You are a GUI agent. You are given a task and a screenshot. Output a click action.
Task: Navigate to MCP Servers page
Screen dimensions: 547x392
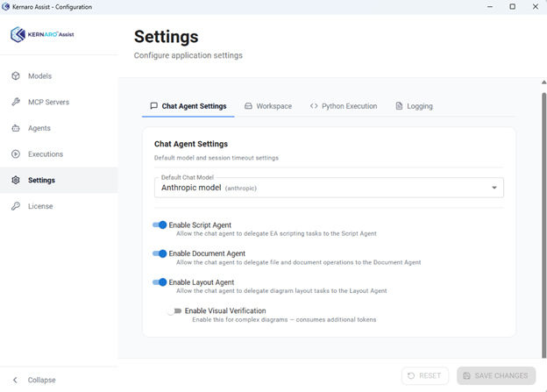point(59,102)
